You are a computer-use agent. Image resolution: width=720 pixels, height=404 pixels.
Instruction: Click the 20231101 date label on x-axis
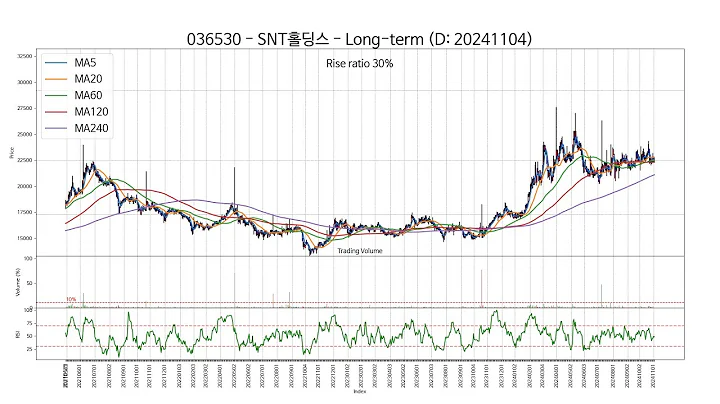pyautogui.click(x=486, y=376)
